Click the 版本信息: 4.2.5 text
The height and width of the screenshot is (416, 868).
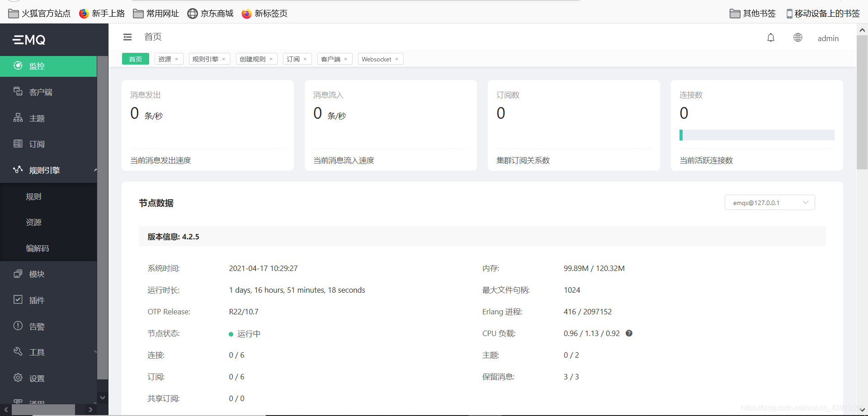pos(173,237)
